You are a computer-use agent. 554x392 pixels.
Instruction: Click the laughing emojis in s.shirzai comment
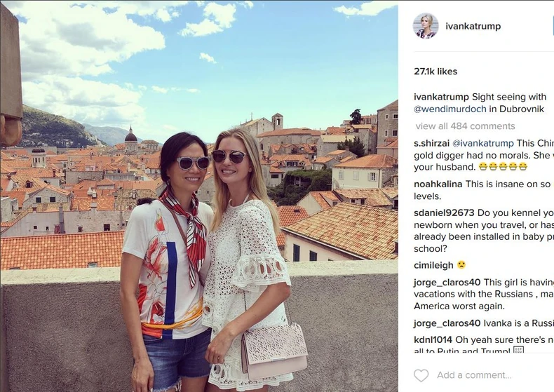click(503, 167)
